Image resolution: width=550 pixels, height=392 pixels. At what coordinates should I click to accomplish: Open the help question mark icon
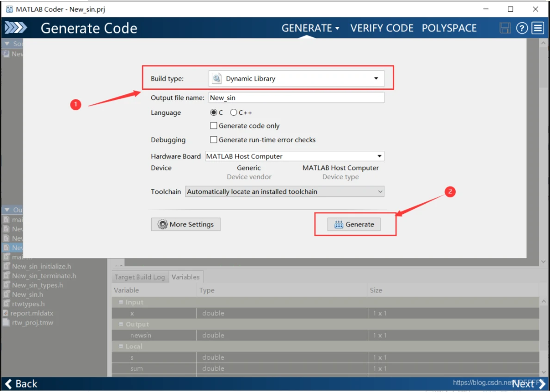point(522,28)
